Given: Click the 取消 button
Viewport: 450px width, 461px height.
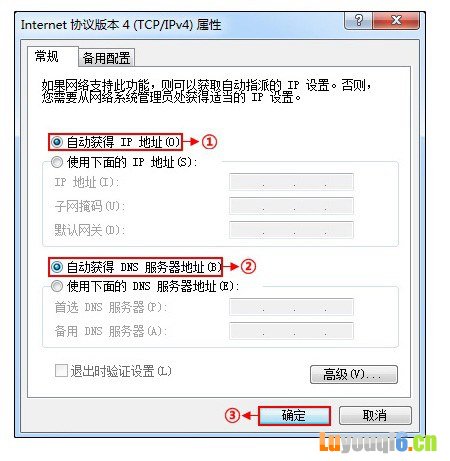Looking at the screenshot, I should click(x=375, y=416).
